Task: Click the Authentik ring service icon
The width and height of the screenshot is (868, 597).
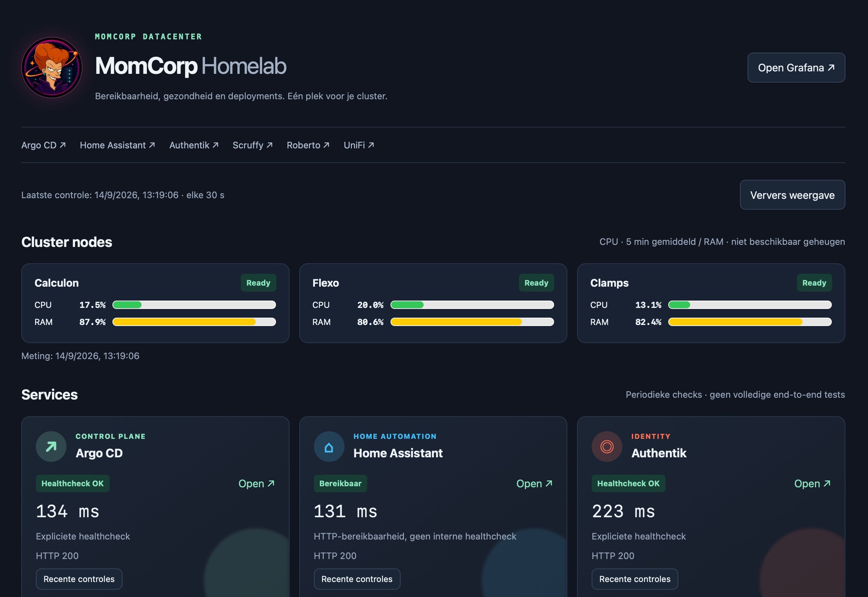Action: 607,446
